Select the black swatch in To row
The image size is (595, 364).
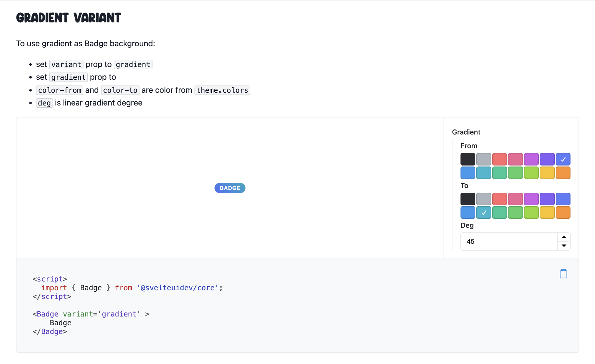click(x=467, y=199)
